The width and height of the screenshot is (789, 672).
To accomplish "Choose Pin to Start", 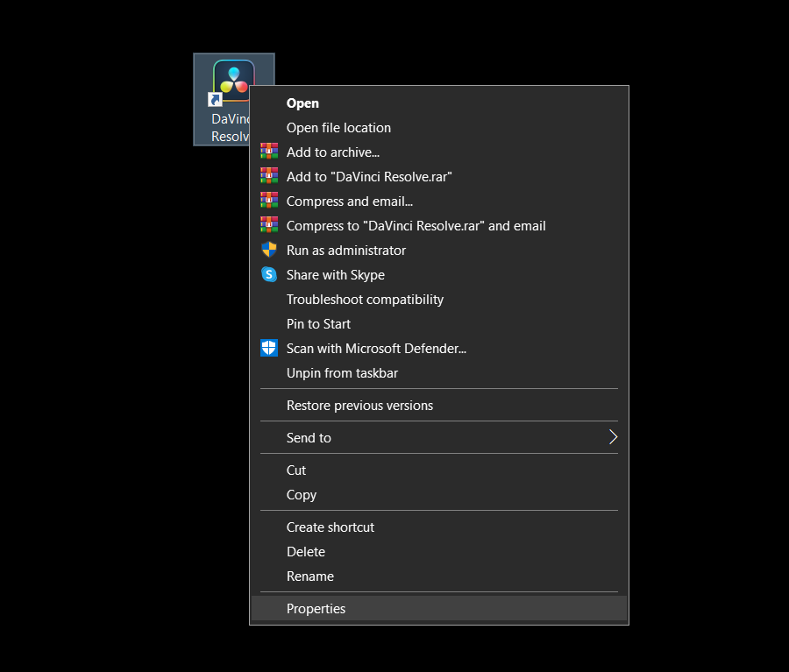I will tap(318, 324).
